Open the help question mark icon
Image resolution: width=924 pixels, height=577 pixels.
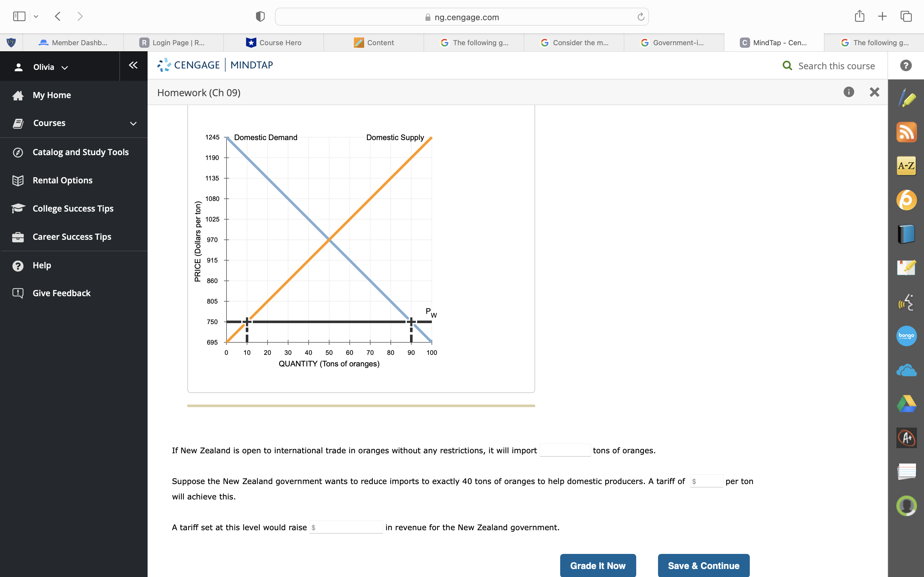click(x=906, y=66)
